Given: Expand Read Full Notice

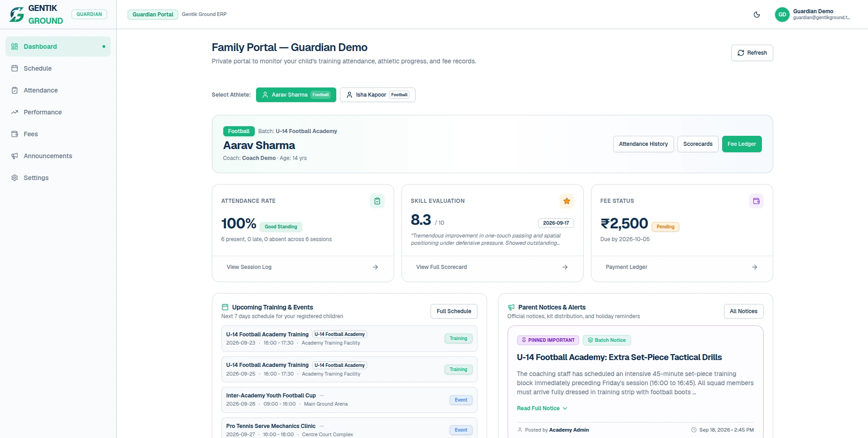Looking at the screenshot, I should 542,408.
